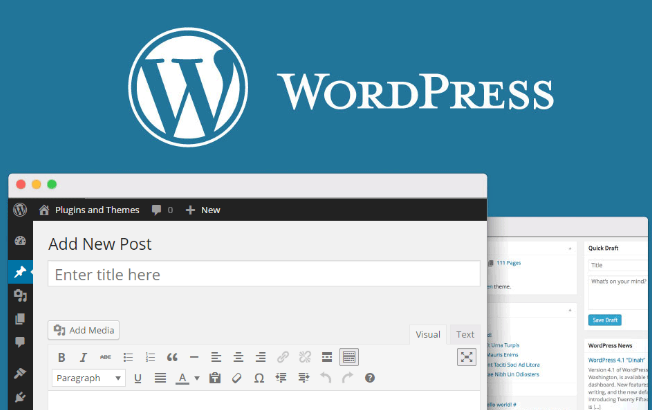Insert Read More tag icon
652x410 pixels.
coord(327,357)
